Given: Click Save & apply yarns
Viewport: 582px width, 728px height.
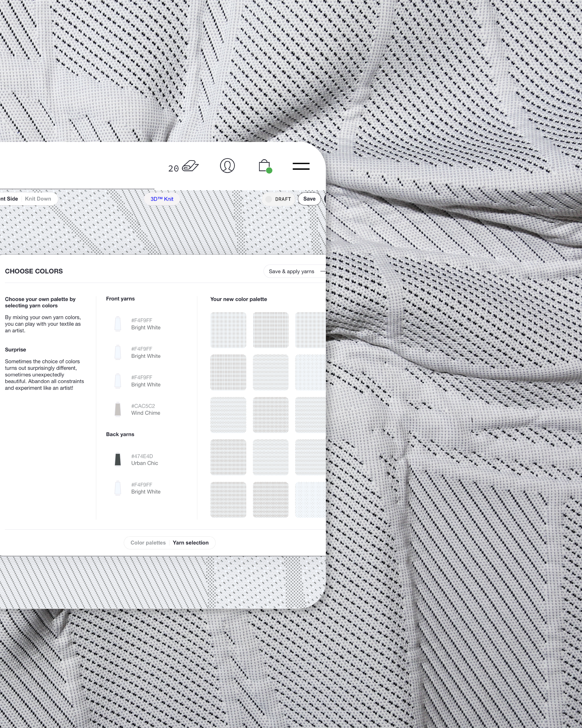Looking at the screenshot, I should coord(294,271).
